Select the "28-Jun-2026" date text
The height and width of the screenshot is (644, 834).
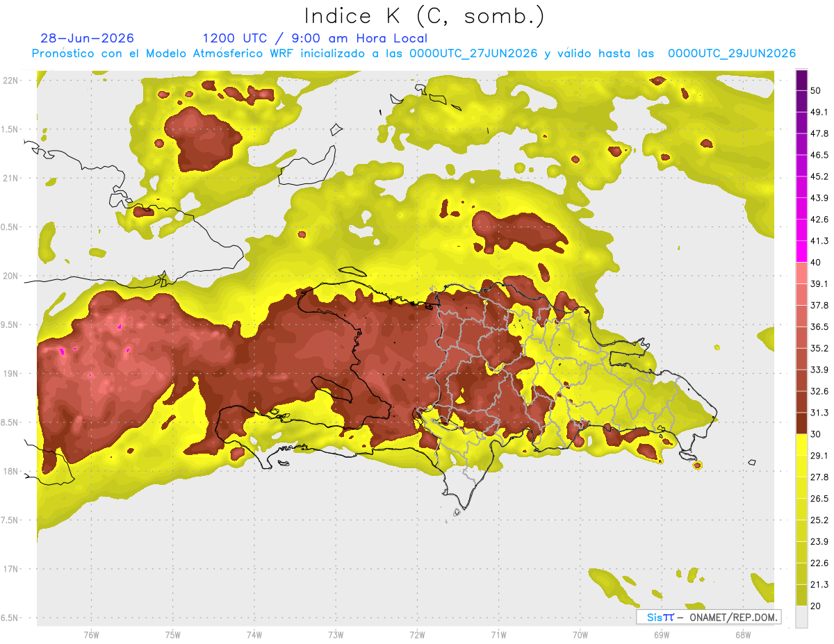coord(87,38)
